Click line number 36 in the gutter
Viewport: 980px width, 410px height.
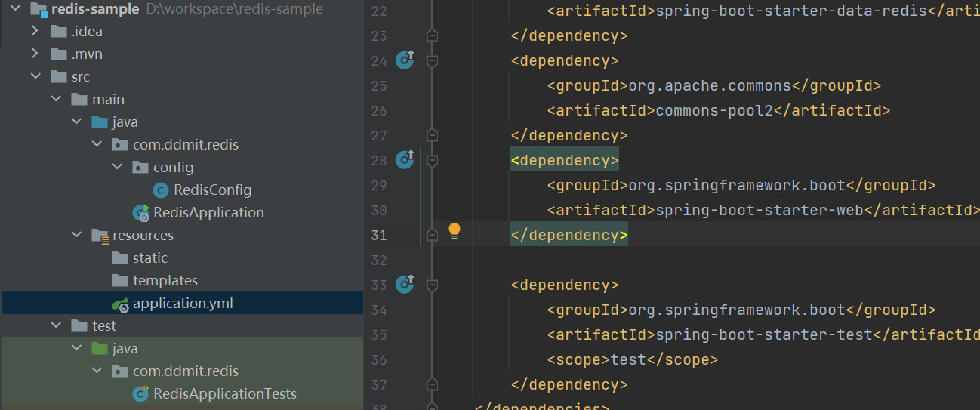(379, 359)
